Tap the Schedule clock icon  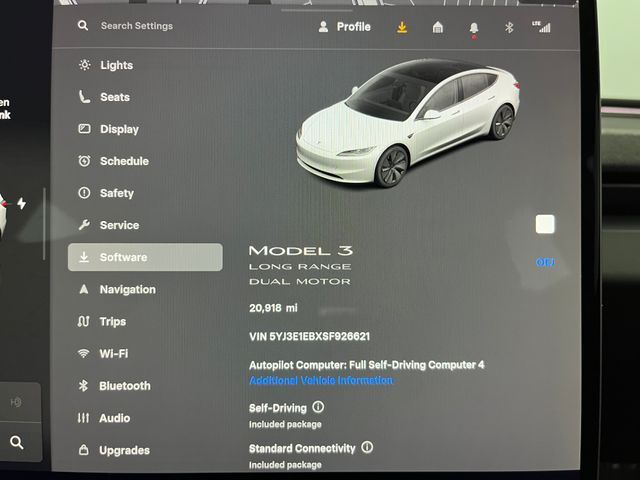pyautogui.click(x=84, y=161)
